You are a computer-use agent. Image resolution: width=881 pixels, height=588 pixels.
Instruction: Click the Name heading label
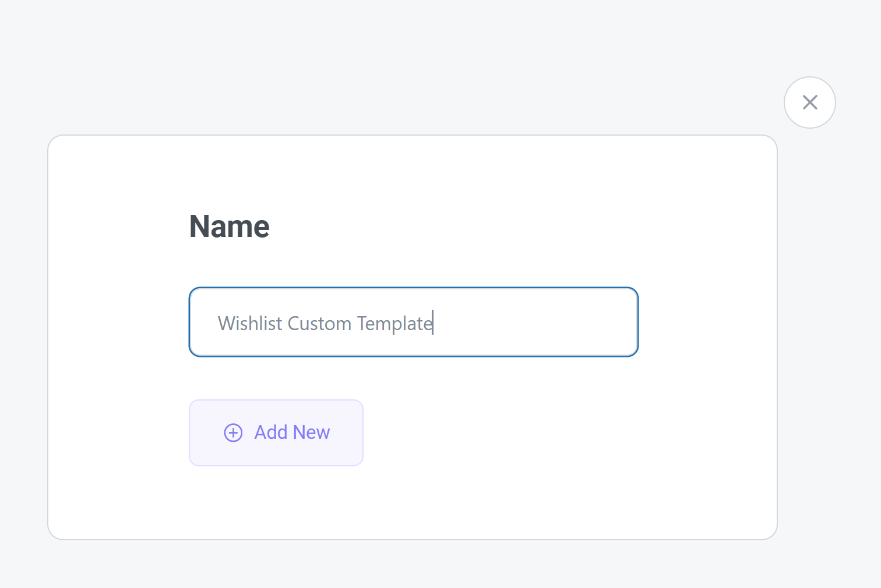pyautogui.click(x=229, y=226)
